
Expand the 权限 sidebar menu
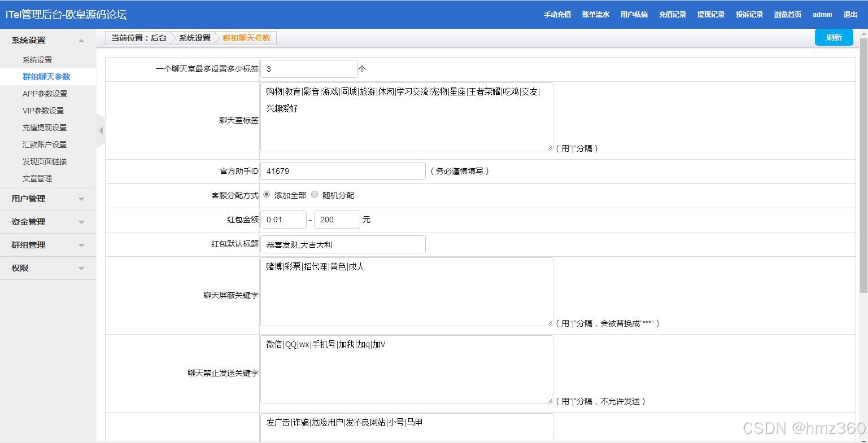pos(48,268)
